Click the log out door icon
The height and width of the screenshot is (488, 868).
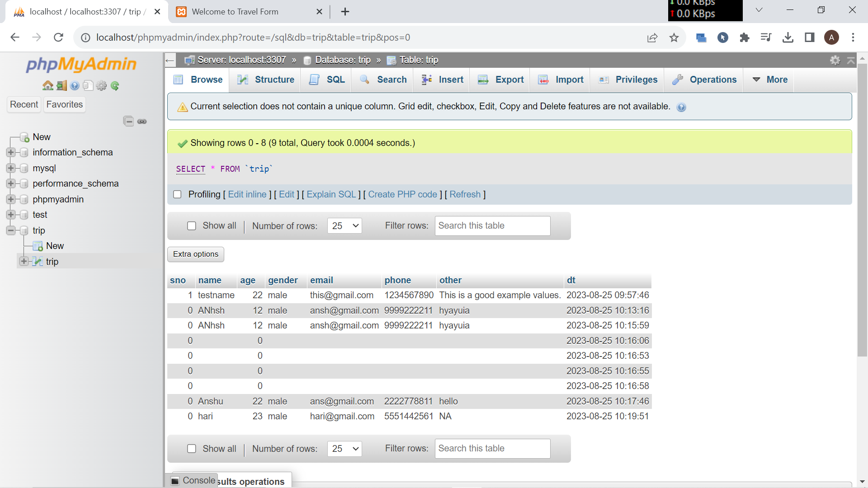click(x=61, y=86)
